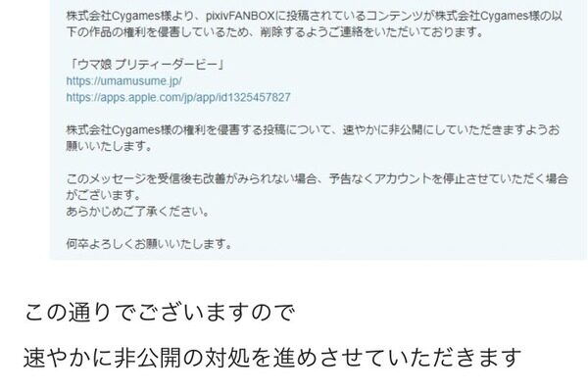Viewport: 588px width, 392px height.
Task: Open the umamusume.jp link
Action: pyautogui.click(x=124, y=81)
